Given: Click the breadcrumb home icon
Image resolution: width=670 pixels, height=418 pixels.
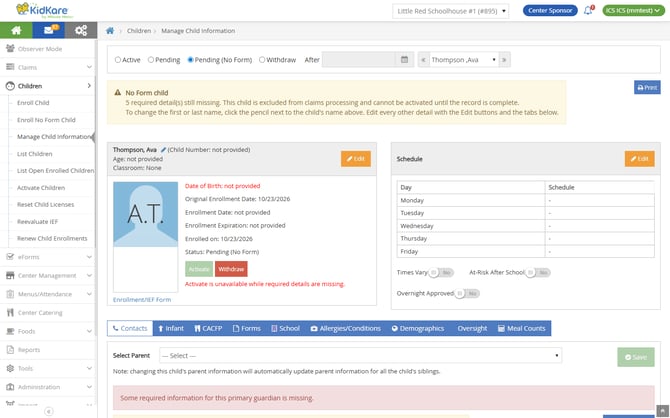Looking at the screenshot, I should (110, 31).
